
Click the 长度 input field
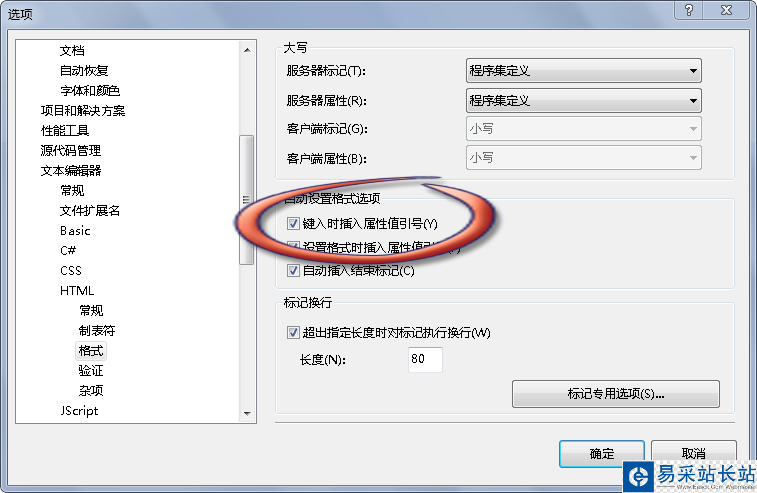pos(425,359)
